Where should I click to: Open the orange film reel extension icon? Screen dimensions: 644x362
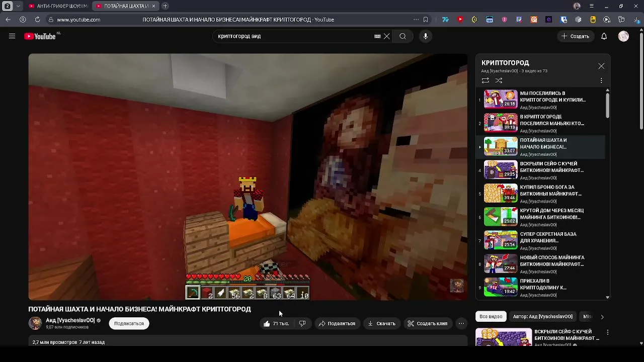click(534, 20)
